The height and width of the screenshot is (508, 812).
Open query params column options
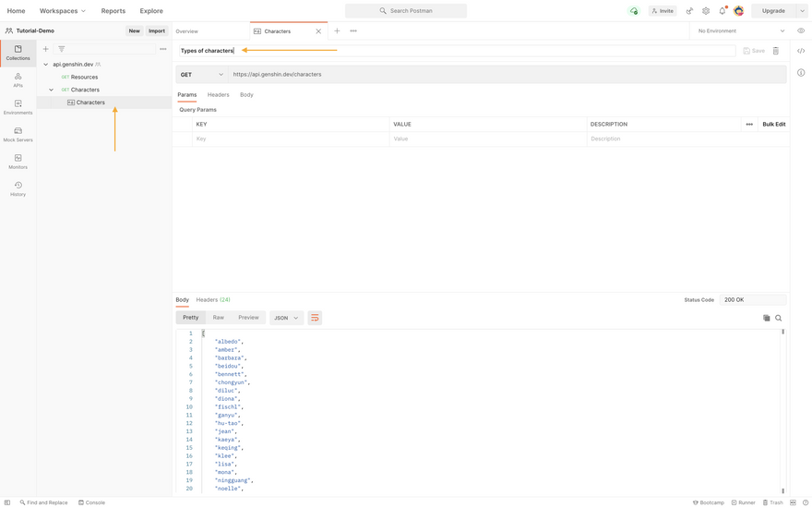click(x=749, y=125)
